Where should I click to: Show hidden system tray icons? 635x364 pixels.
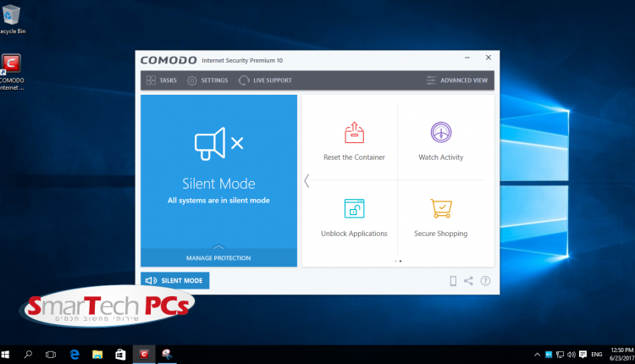pyautogui.click(x=537, y=355)
